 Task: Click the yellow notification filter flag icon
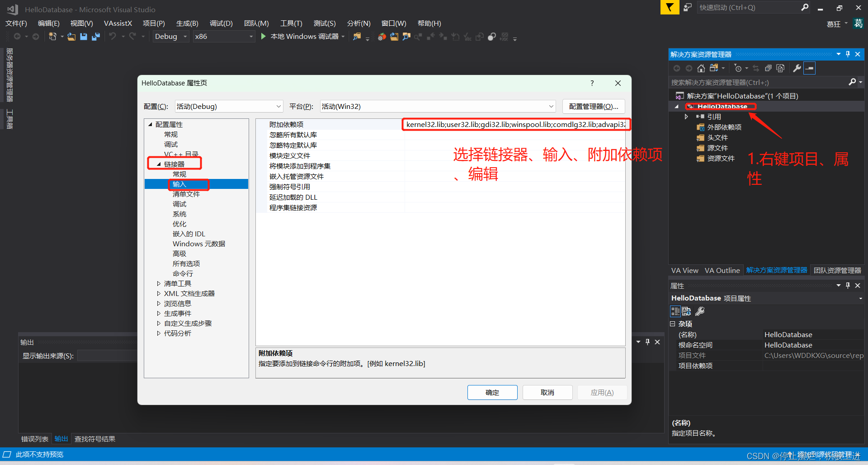(670, 7)
